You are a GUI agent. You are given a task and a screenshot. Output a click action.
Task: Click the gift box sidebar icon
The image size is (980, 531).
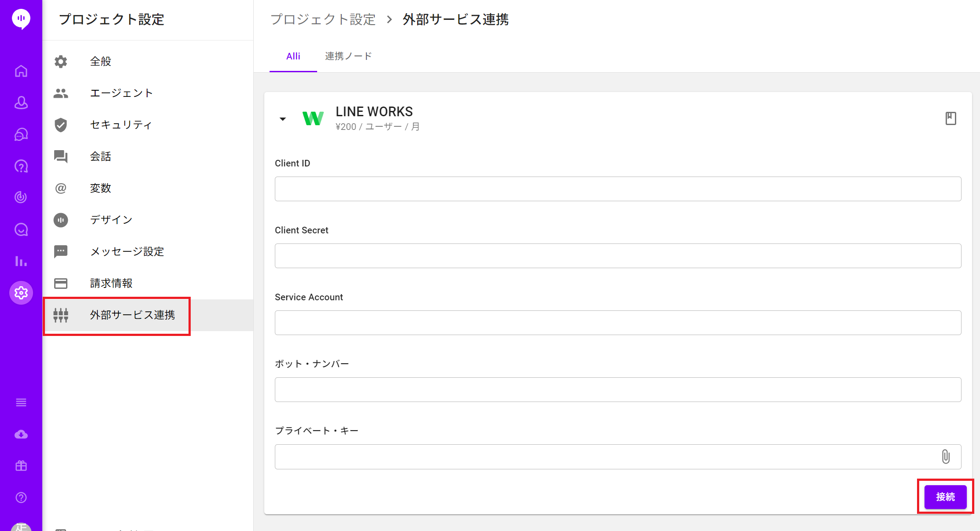pos(21,466)
